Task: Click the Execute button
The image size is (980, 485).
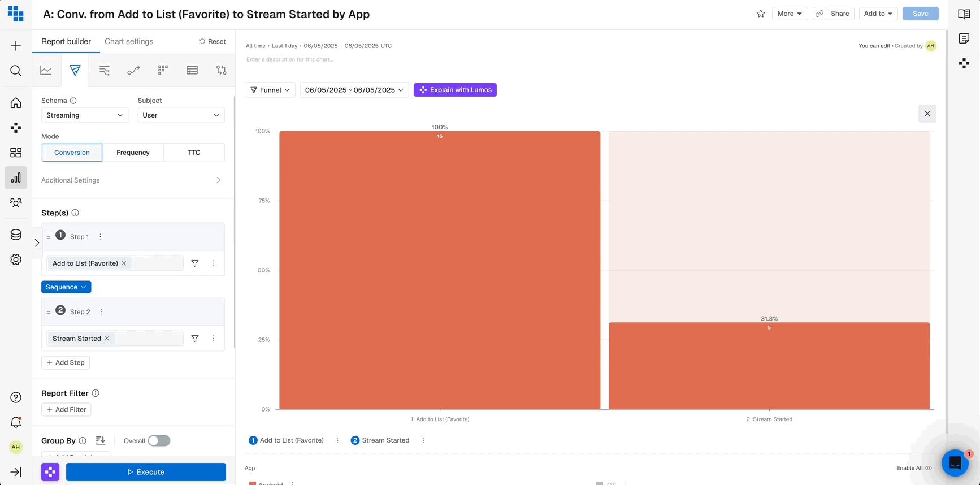Action: (146, 472)
